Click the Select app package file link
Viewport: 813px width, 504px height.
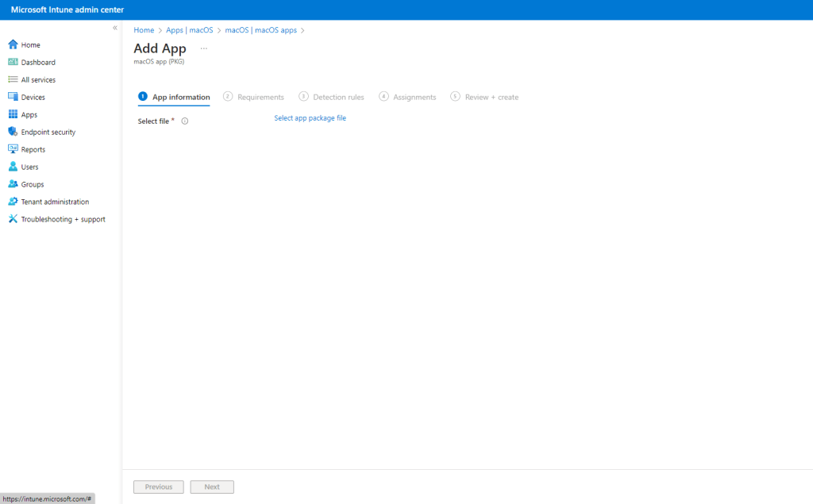click(x=310, y=118)
